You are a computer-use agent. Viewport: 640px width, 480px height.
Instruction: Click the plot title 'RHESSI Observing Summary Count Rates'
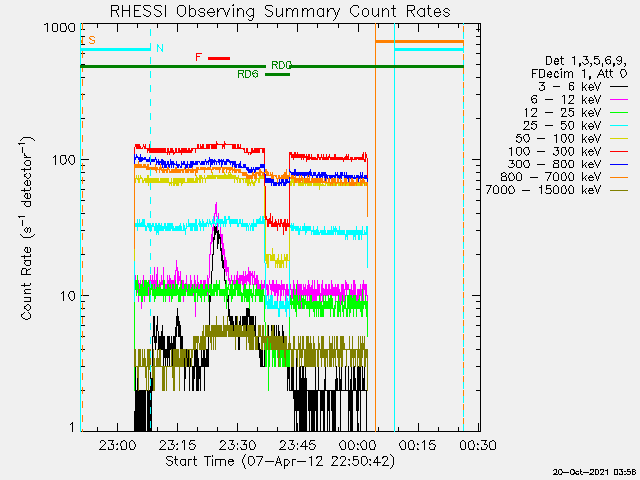(x=280, y=11)
